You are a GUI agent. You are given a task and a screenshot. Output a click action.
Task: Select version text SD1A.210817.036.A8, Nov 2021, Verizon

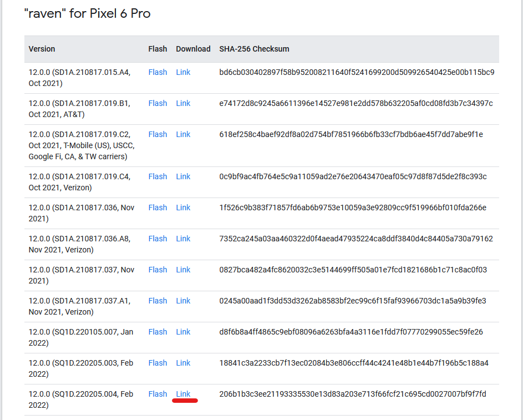(79, 244)
